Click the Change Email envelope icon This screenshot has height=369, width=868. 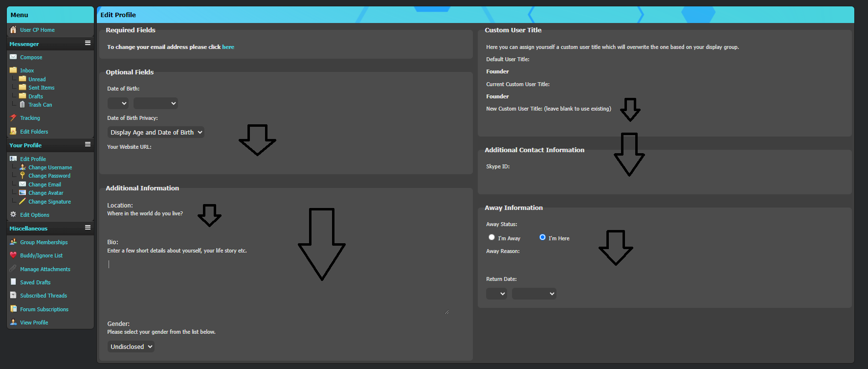(x=22, y=184)
